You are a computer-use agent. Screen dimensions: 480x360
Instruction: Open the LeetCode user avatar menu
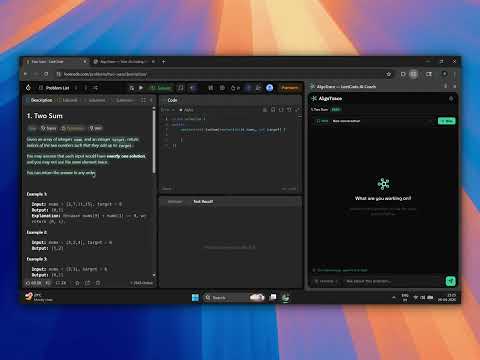pyautogui.click(x=270, y=88)
